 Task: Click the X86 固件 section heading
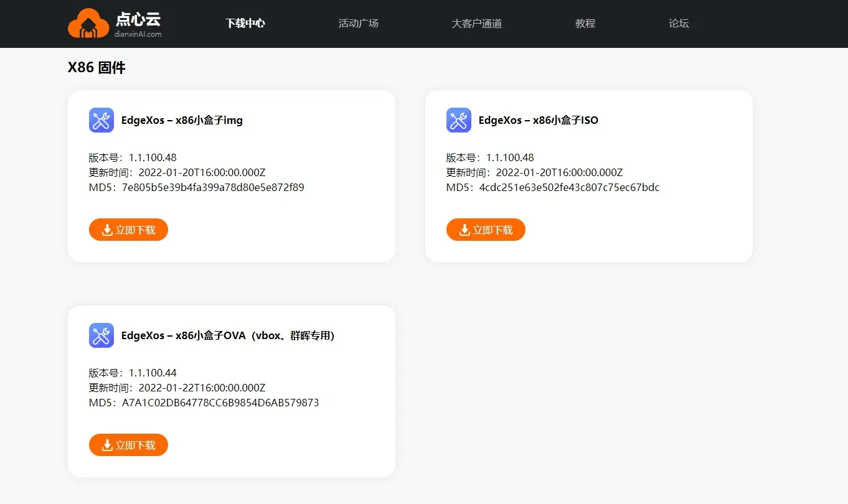coord(97,67)
